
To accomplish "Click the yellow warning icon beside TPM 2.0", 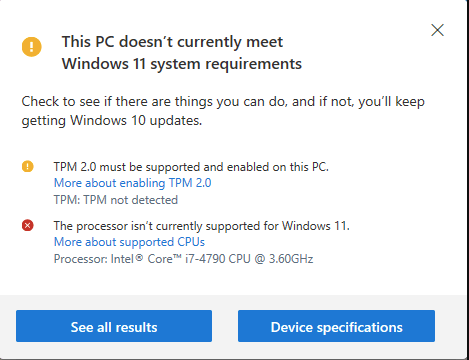I will click(28, 166).
